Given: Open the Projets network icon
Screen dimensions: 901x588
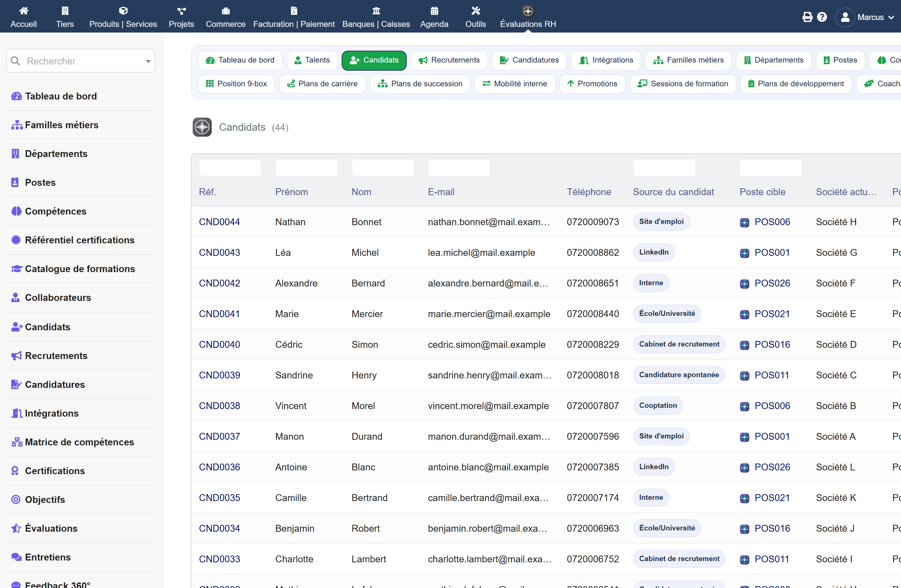Looking at the screenshot, I should click(181, 11).
